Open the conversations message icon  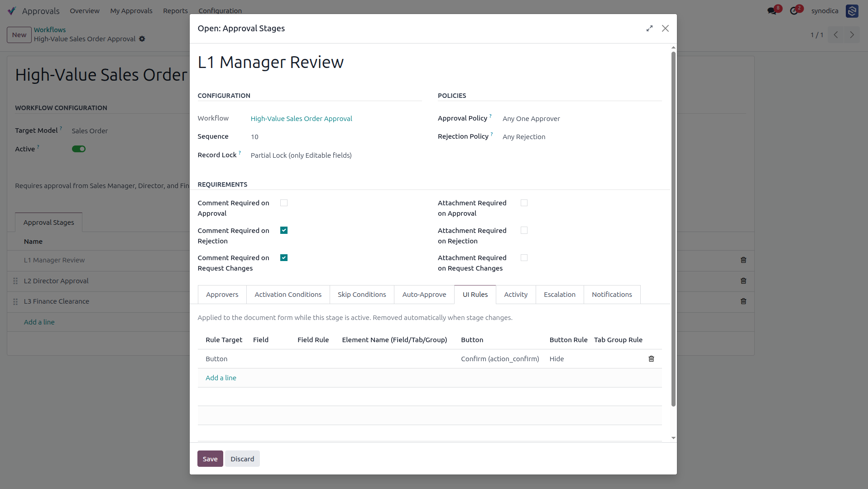[x=772, y=11]
